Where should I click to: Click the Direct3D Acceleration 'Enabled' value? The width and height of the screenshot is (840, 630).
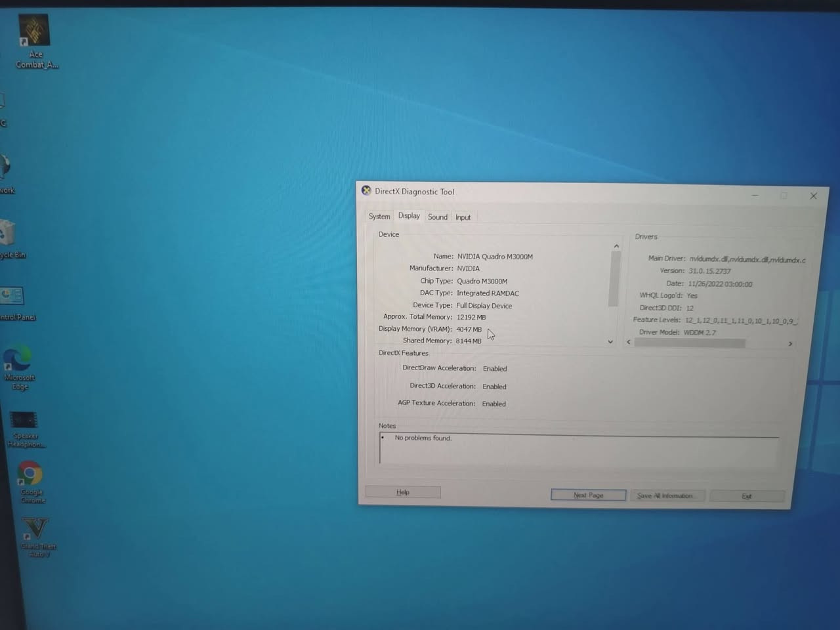[494, 387]
